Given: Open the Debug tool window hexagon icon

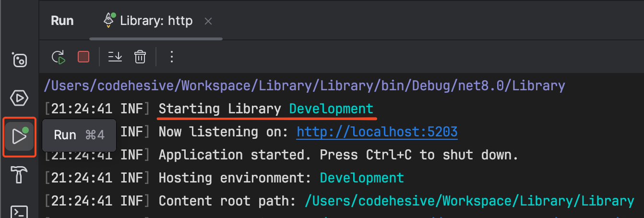Looking at the screenshot, I should 19,98.
